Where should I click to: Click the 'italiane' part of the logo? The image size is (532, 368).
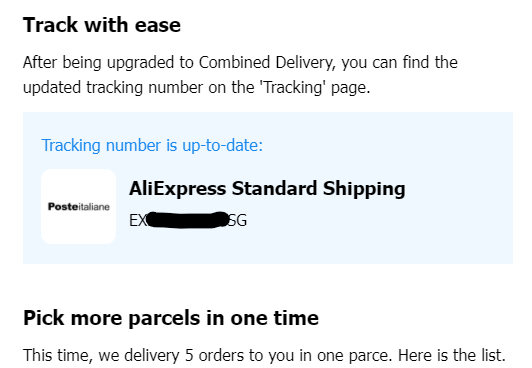tap(94, 207)
